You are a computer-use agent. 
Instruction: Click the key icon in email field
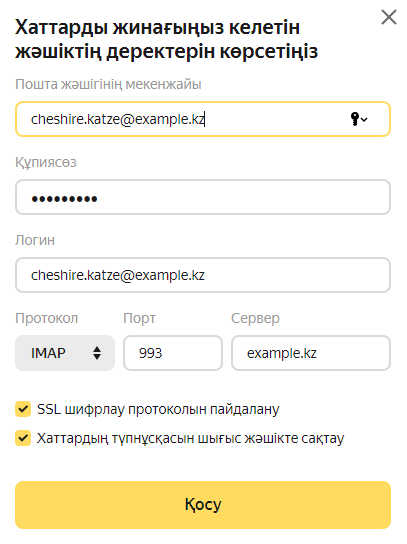354,119
